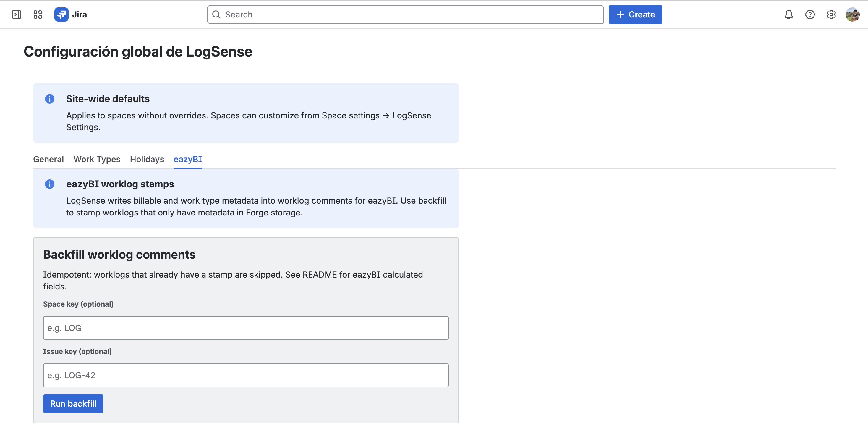This screenshot has width=868, height=441.
Task: Click Run backfill button
Action: tap(73, 403)
